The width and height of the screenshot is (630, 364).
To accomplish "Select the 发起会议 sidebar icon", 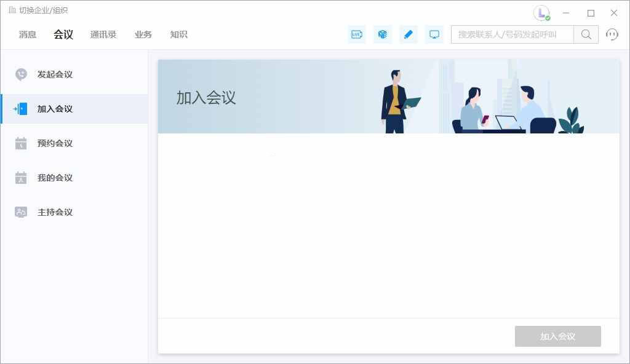I will point(20,74).
